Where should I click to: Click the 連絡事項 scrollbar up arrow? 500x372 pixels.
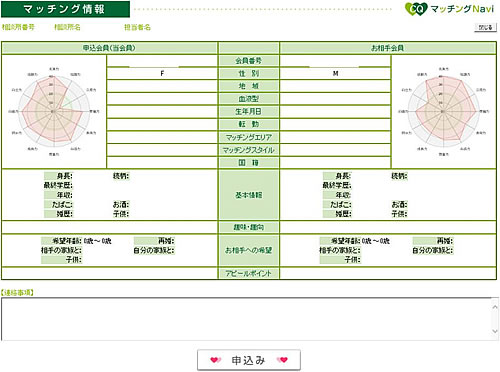pyautogui.click(x=495, y=307)
